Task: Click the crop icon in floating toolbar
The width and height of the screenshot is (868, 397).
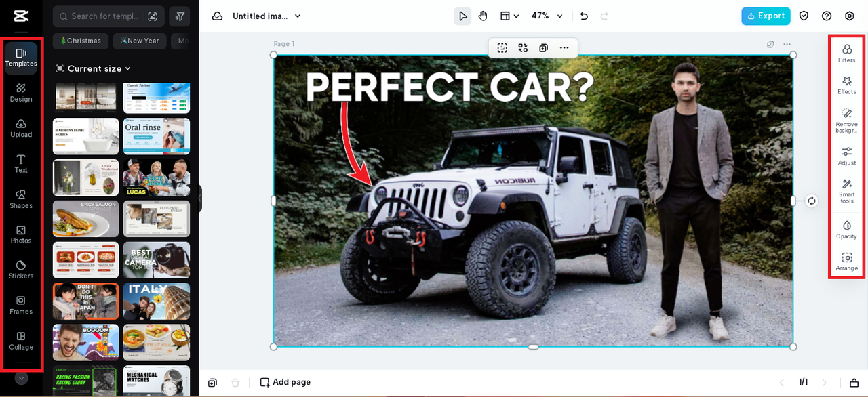Action: click(x=502, y=48)
